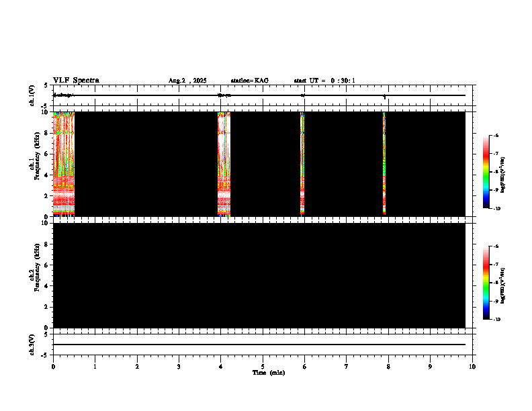Click the narrow burst near minute 8 in ch.1

[x=384, y=164]
